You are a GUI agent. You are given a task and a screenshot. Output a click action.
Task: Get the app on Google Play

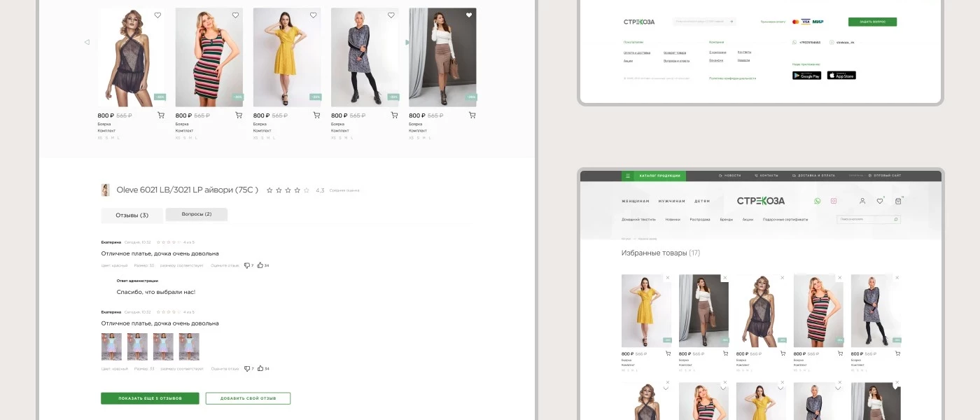tap(806, 76)
